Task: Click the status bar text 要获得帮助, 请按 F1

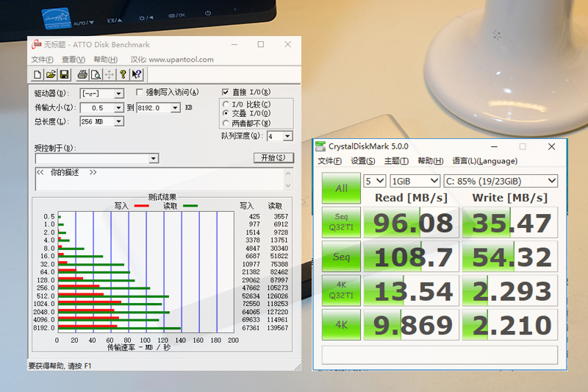Action: point(60,366)
